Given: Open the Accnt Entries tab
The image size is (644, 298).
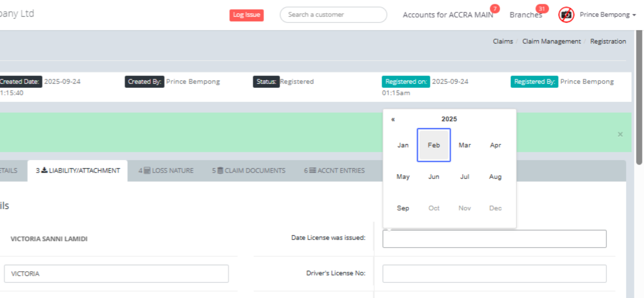Looking at the screenshot, I should (x=335, y=170).
